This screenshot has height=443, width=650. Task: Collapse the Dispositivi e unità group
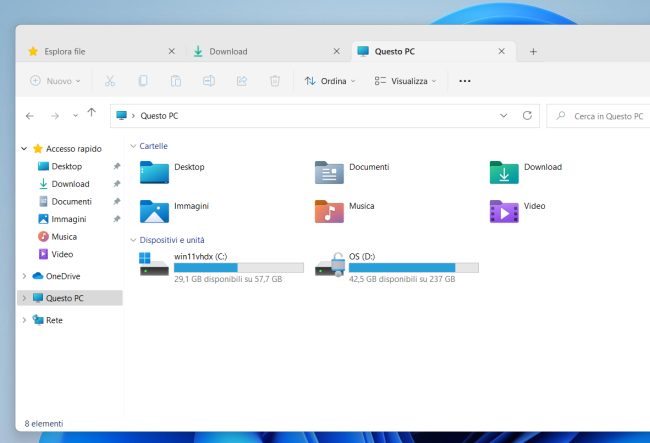[132, 240]
